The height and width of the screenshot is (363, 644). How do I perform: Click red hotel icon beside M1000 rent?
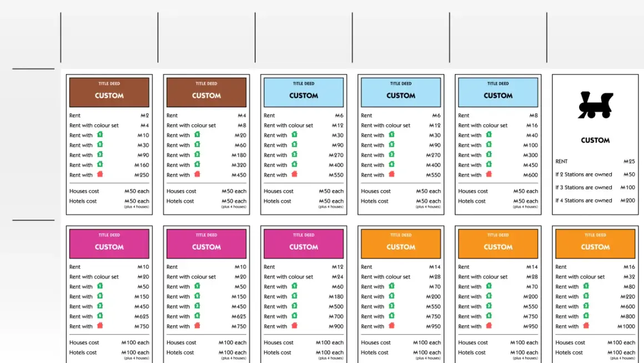pos(586,326)
